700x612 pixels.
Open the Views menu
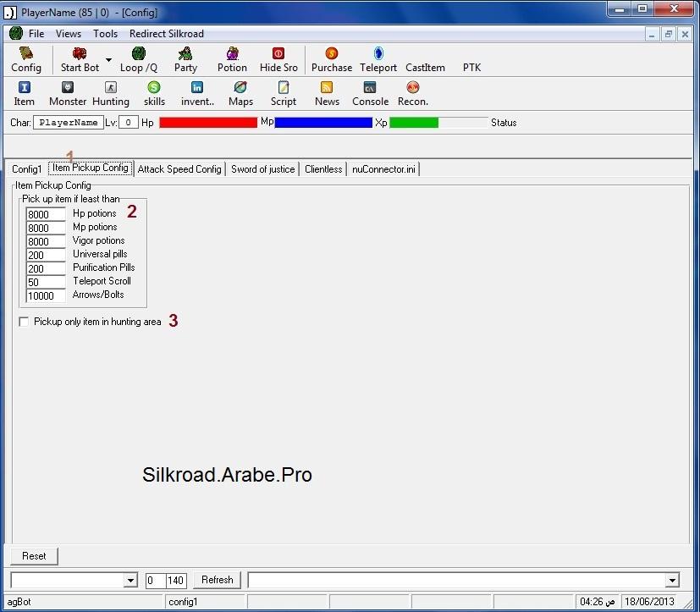69,34
